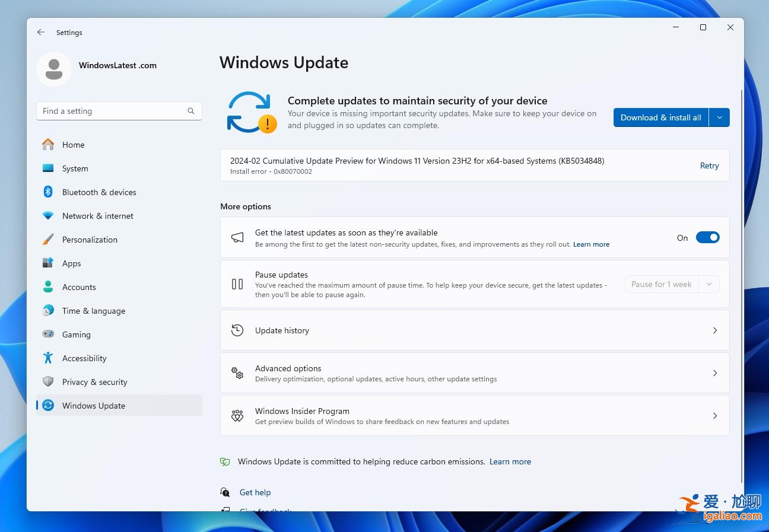Open Network & internet settings

[97, 216]
